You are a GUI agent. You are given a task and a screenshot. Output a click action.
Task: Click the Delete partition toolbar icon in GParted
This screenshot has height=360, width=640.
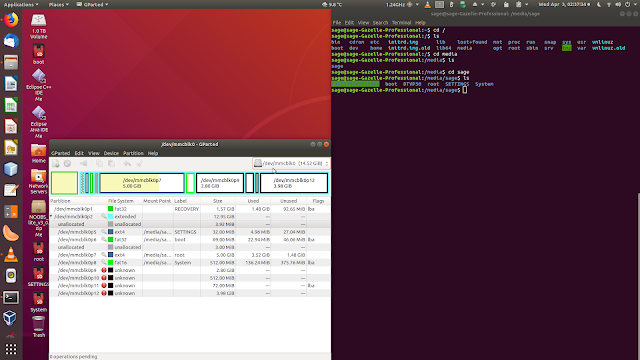point(67,164)
